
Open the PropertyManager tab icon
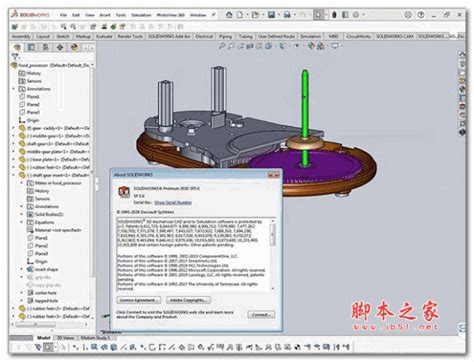pos(31,47)
